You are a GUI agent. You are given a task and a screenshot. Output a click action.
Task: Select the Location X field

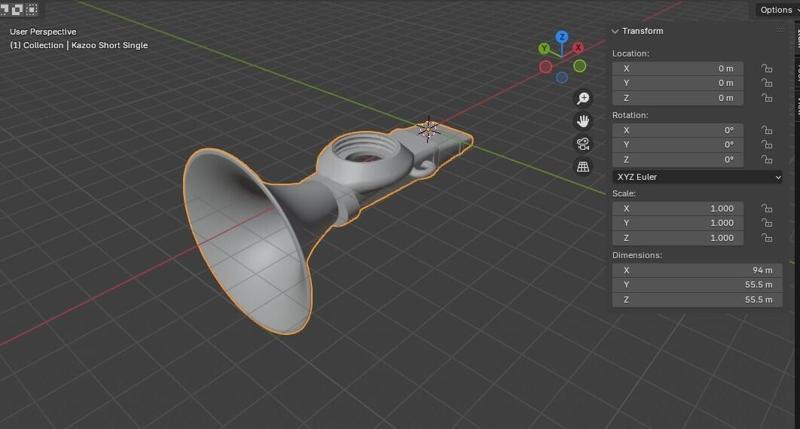tap(678, 68)
